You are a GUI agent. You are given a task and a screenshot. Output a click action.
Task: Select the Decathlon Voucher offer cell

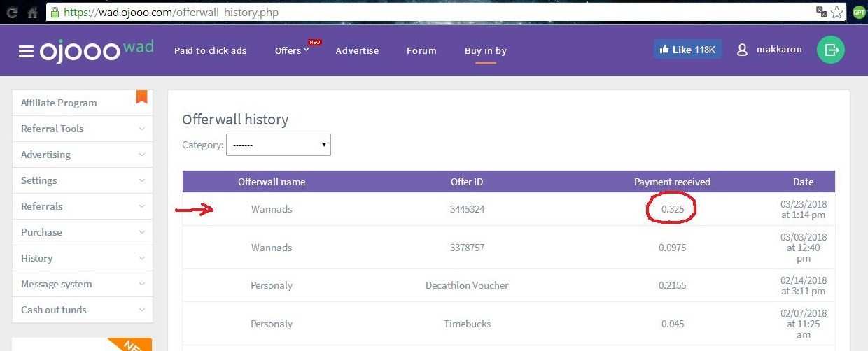[x=467, y=285]
